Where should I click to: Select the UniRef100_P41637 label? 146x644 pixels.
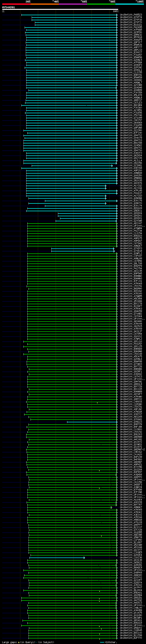[131, 193]
